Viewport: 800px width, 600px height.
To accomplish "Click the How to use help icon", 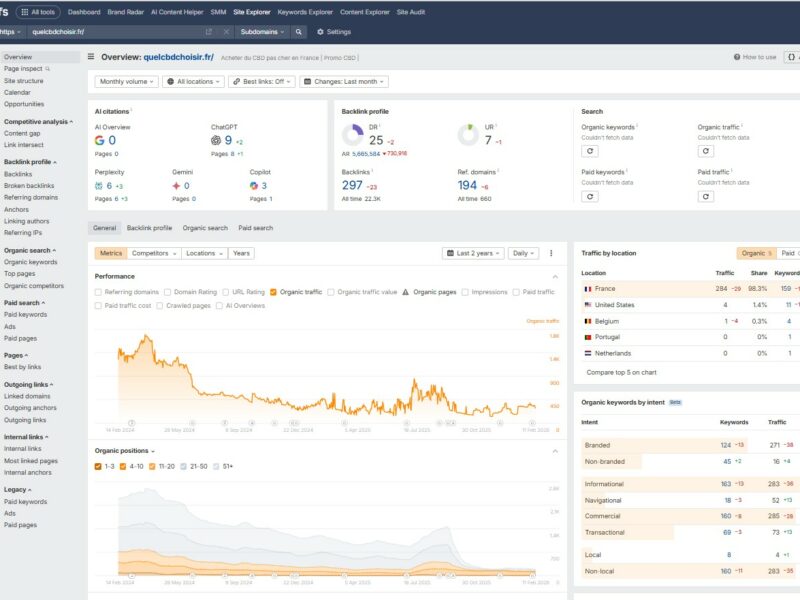I will (x=737, y=57).
